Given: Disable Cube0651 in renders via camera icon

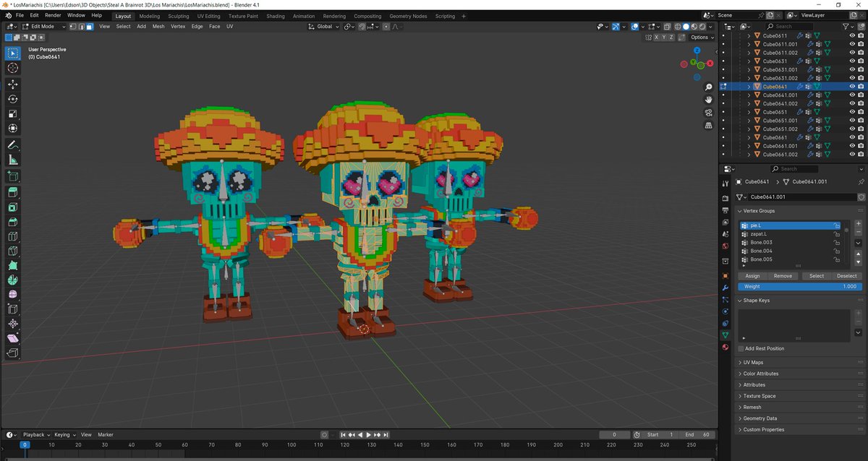Looking at the screenshot, I should [x=860, y=112].
